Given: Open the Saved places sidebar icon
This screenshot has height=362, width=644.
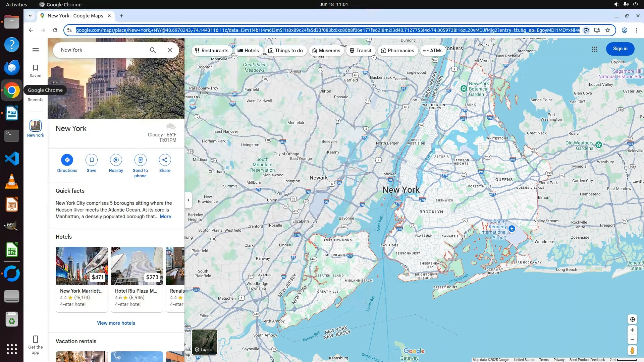Looking at the screenshot, I should 35,71.
